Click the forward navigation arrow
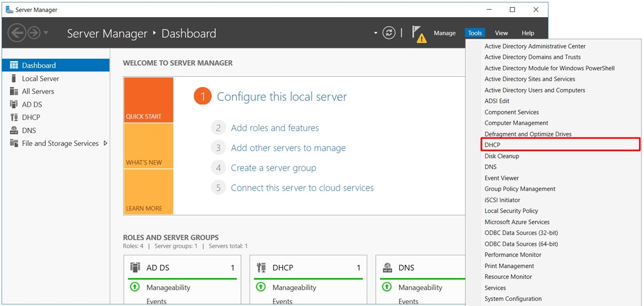This screenshot has height=306, width=644. (x=34, y=33)
